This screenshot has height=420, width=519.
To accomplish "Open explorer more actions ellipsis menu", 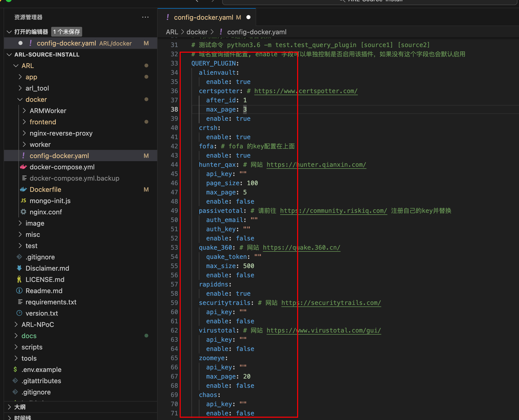I will coord(145,17).
